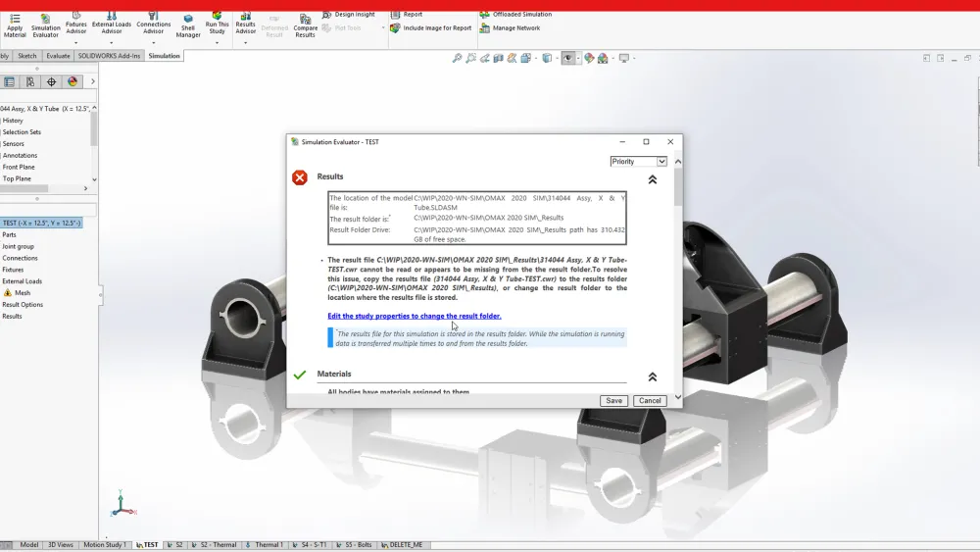Select the TEST study tree item
This screenshot has width=980, height=552.
click(41, 223)
